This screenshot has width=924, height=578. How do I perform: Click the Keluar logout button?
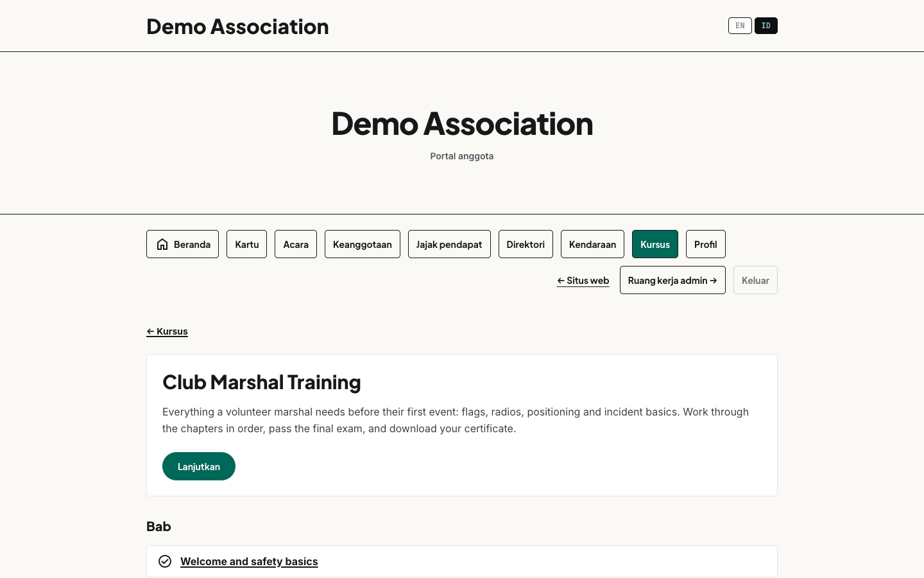755,280
